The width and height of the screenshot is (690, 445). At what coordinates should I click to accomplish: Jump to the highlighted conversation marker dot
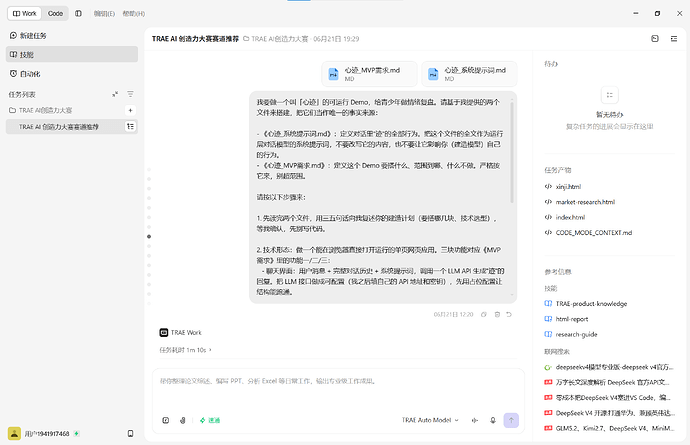coord(149,237)
